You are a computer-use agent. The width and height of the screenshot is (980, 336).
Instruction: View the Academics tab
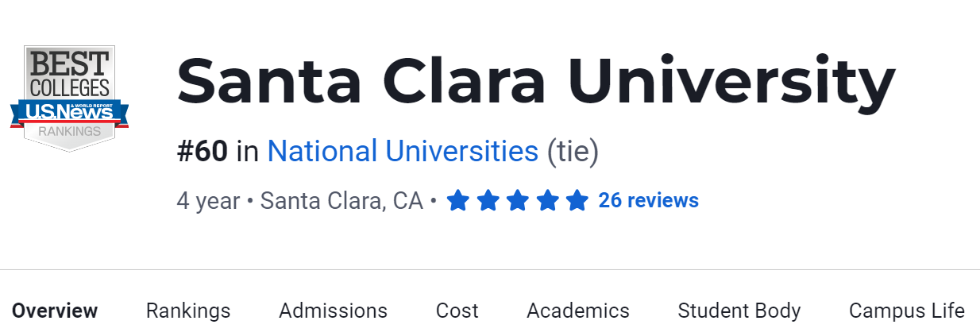pyautogui.click(x=578, y=311)
